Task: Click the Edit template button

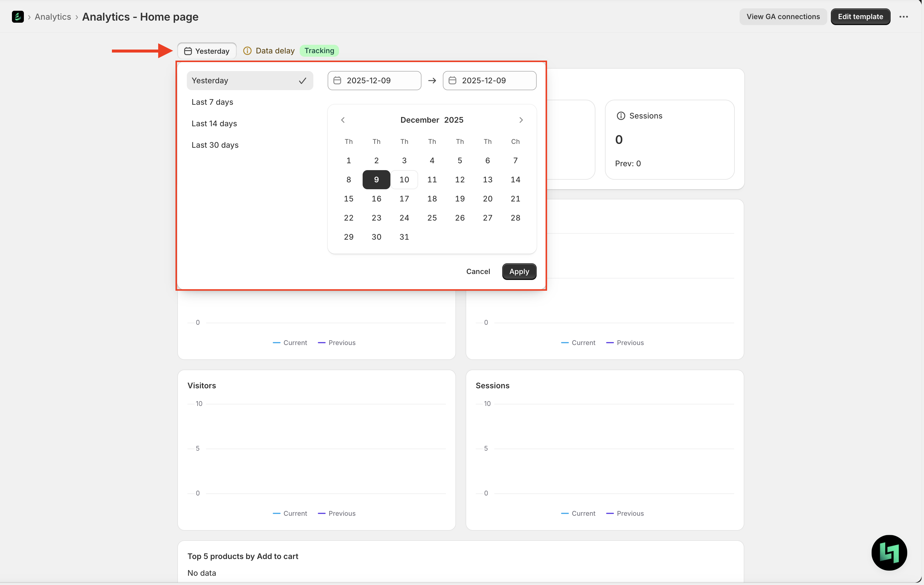Action: (x=860, y=16)
